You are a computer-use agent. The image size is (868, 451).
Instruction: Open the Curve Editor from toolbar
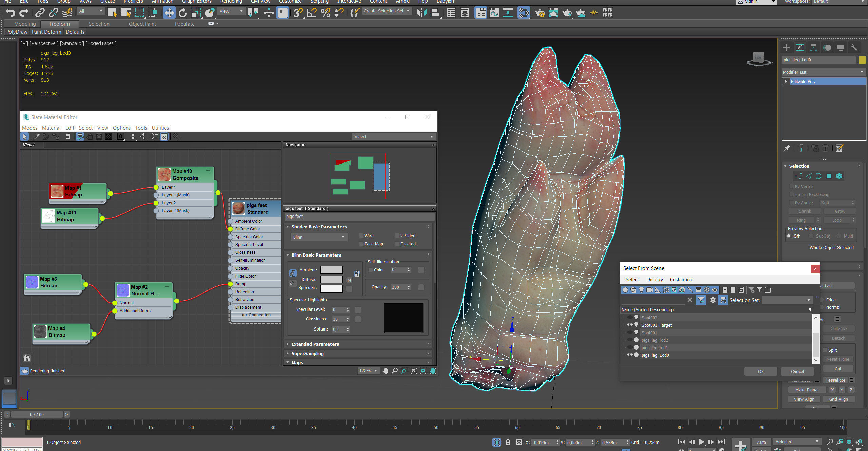click(x=494, y=13)
